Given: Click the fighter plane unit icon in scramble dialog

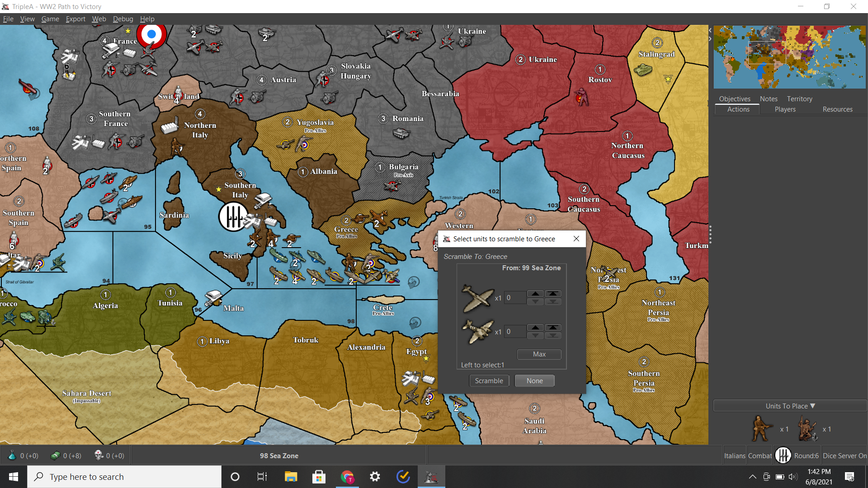Looking at the screenshot, I should click(x=477, y=298).
